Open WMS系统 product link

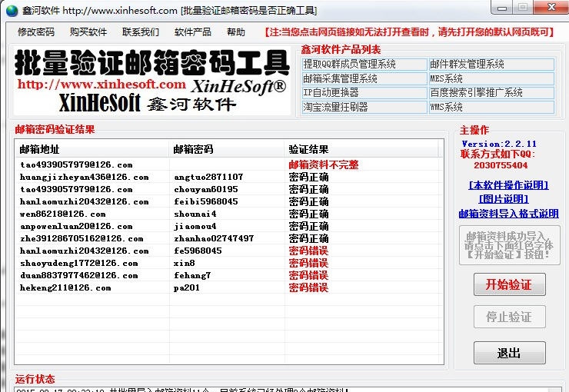491,107
